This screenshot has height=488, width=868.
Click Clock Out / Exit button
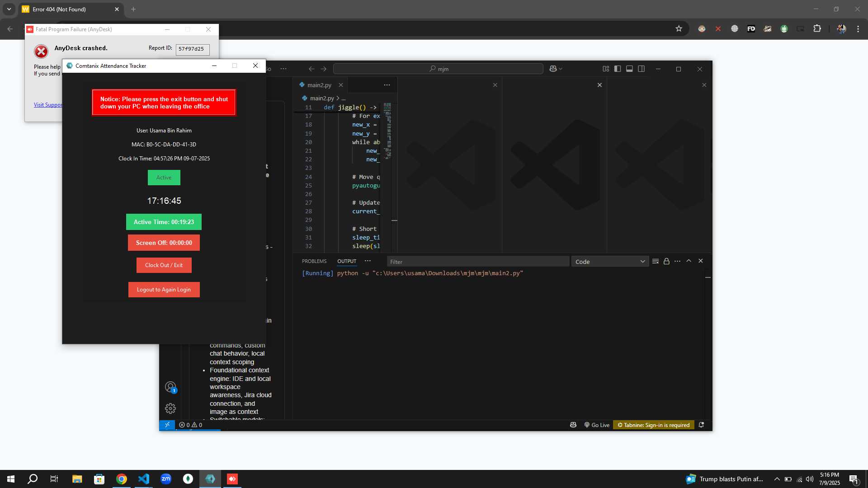164,265
